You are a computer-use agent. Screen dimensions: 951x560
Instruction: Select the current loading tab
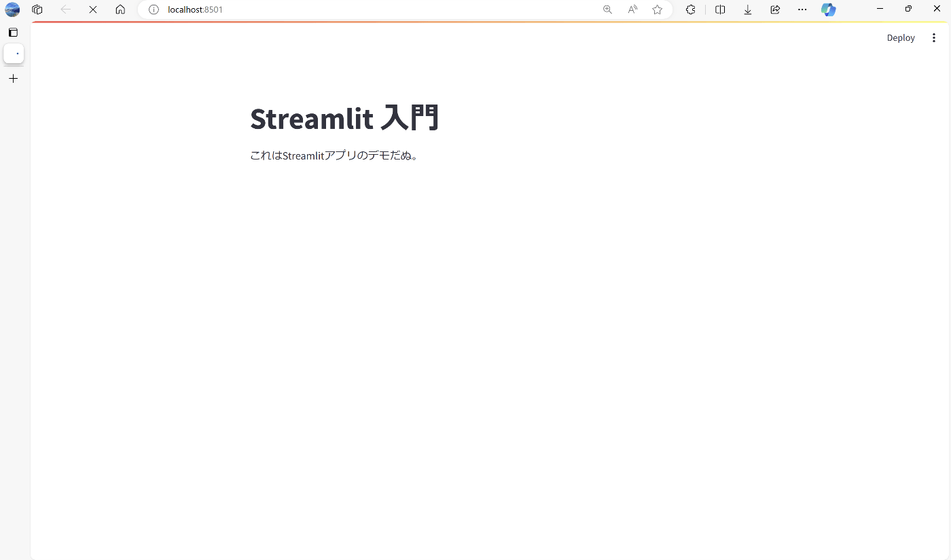click(x=14, y=54)
